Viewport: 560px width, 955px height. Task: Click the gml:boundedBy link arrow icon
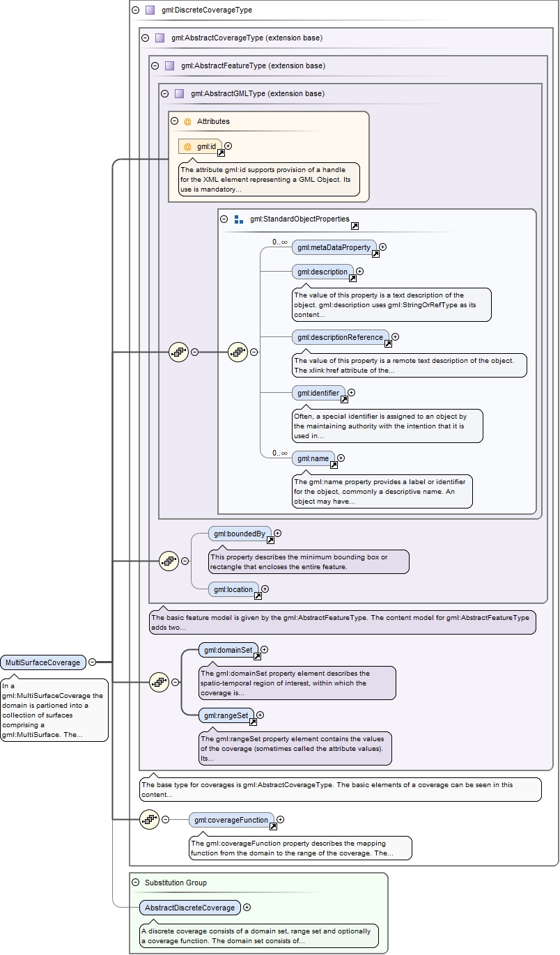coord(270,540)
